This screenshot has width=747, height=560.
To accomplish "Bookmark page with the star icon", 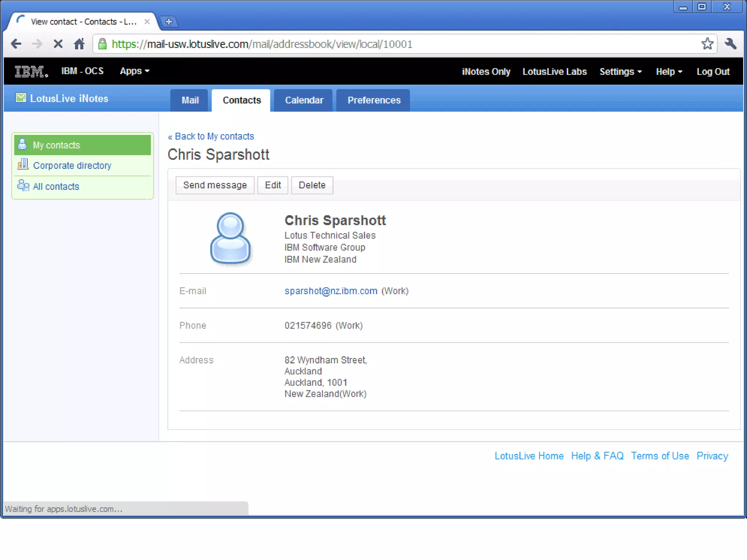I will 707,44.
